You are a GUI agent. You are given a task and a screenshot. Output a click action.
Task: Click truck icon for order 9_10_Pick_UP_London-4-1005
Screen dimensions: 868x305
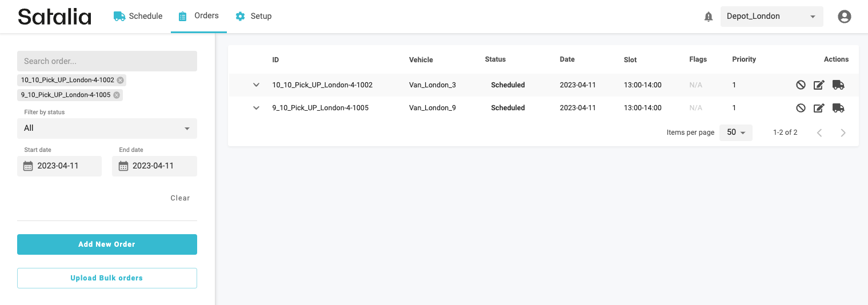tap(838, 108)
